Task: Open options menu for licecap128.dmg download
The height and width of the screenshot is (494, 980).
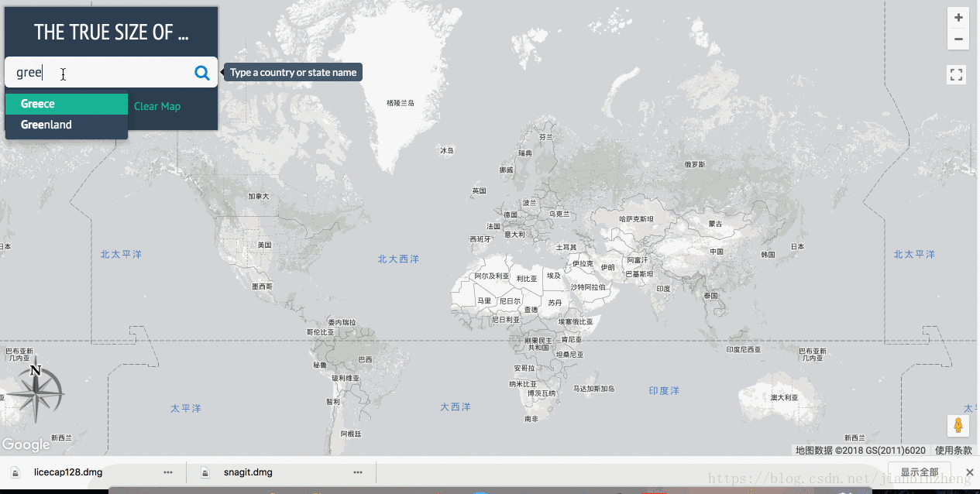Action: (168, 472)
